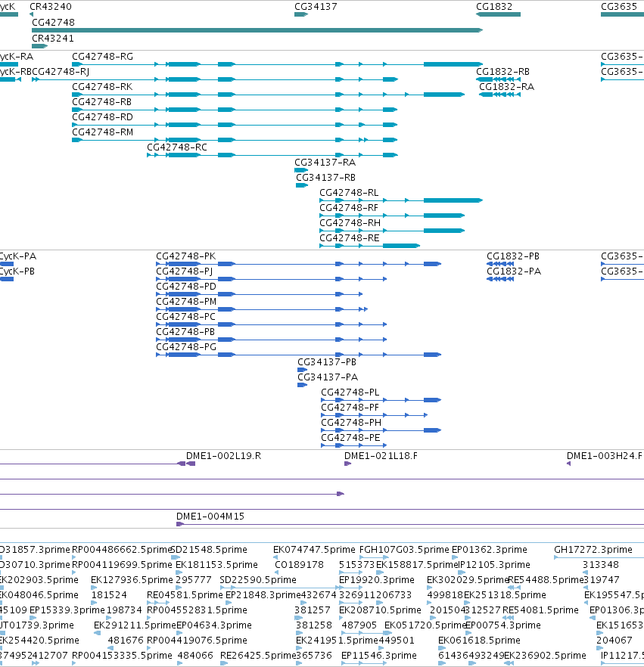Click EST EP21848.3prime label
The image size is (644, 667).
tap(263, 595)
